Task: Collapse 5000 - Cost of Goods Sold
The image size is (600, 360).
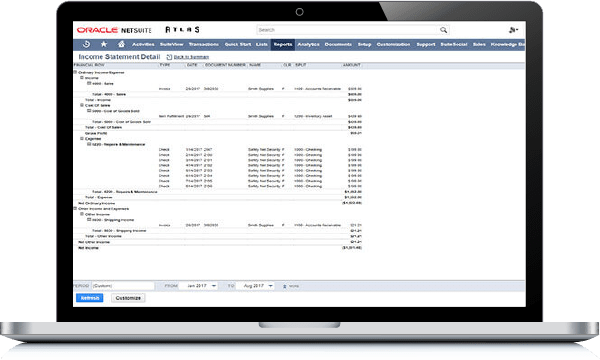Action: tap(89, 111)
